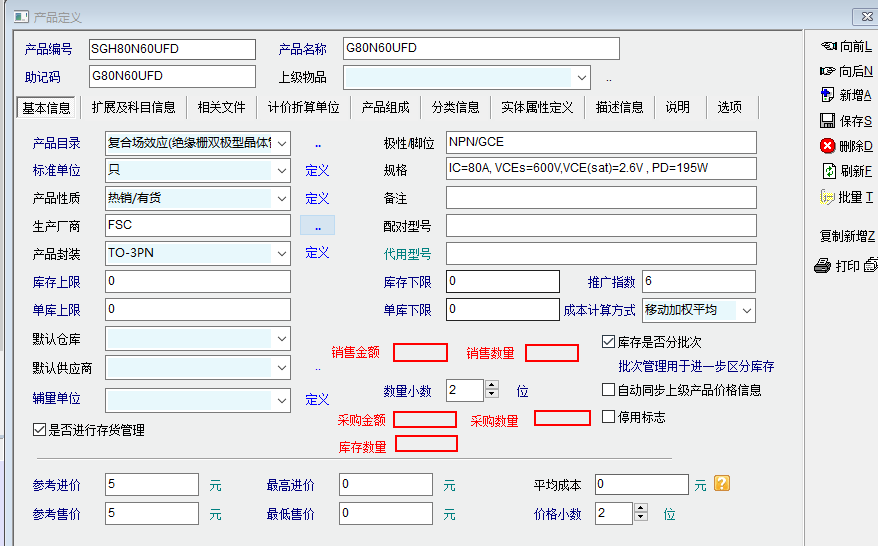Uncheck 是否进行存货管理 checkbox
878x546 pixels.
point(39,430)
